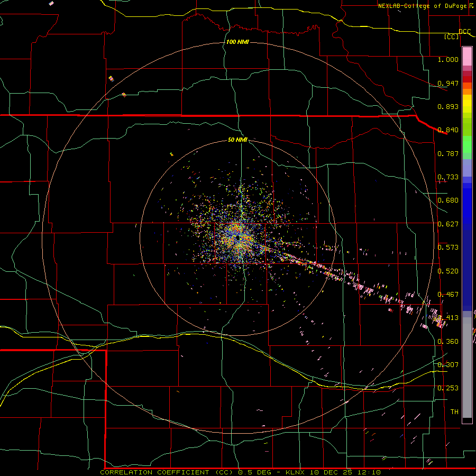Click the KLNX station identifier in caption
The image size is (476, 476).
coord(295,472)
